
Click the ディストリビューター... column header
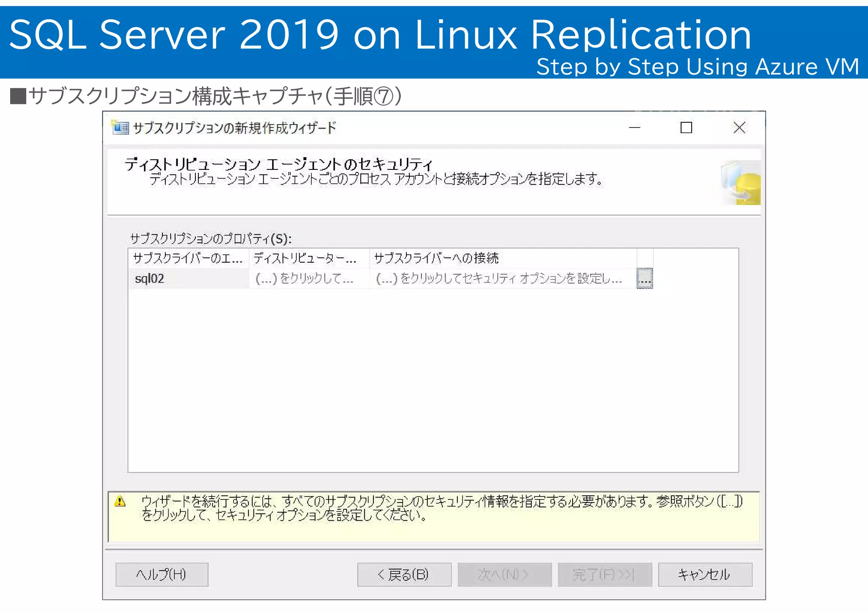pos(309,258)
